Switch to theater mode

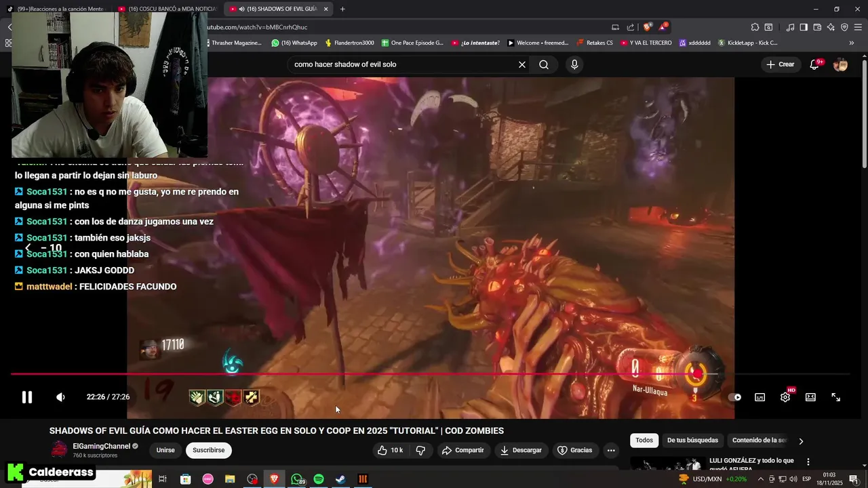[810, 397]
